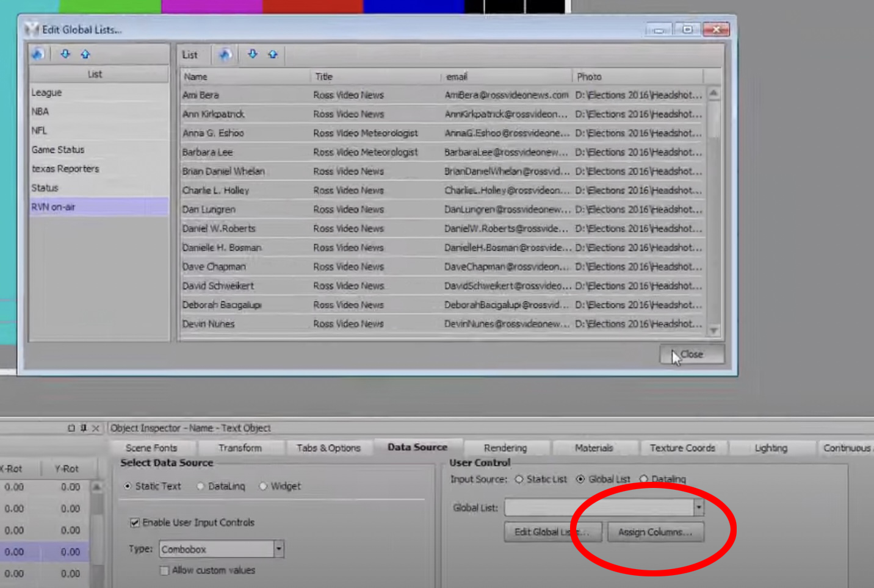Click the Photo column header
This screenshot has height=588, width=874.
pos(638,77)
